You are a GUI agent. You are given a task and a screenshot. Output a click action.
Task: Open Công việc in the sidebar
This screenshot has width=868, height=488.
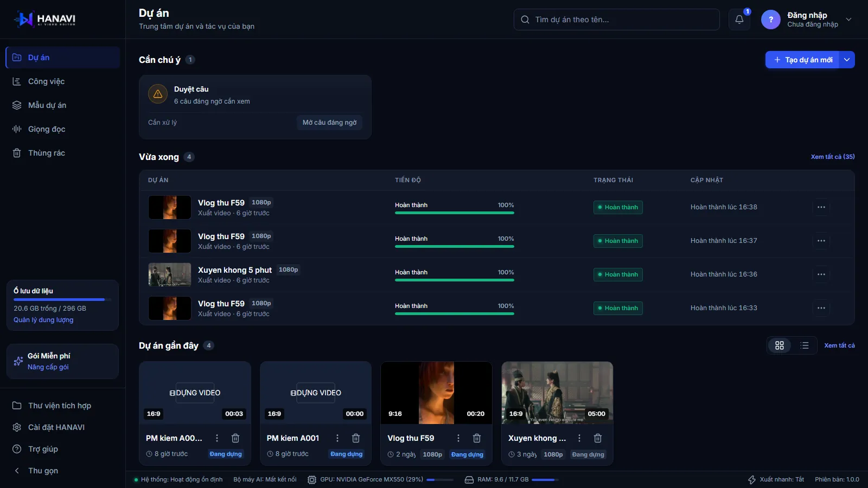[63, 81]
